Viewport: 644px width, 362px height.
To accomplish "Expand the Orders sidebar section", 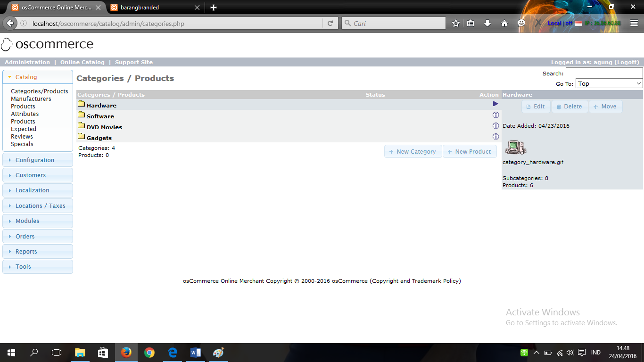I will coord(38,237).
